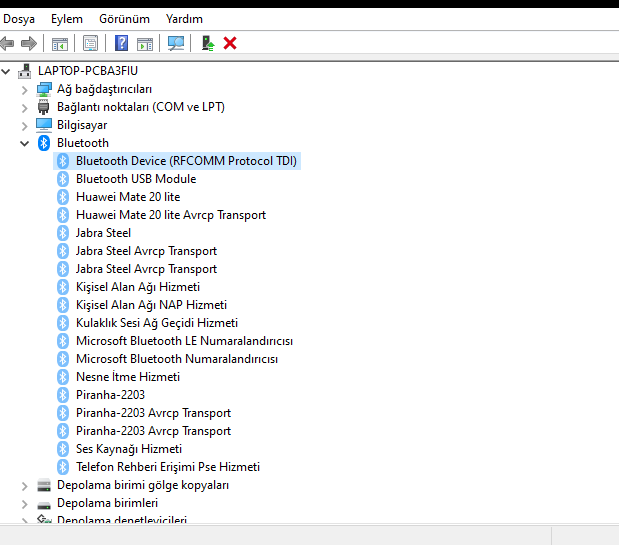The width and height of the screenshot is (619, 545).
Task: Click the Jabra Steel device icon
Action: (x=63, y=233)
